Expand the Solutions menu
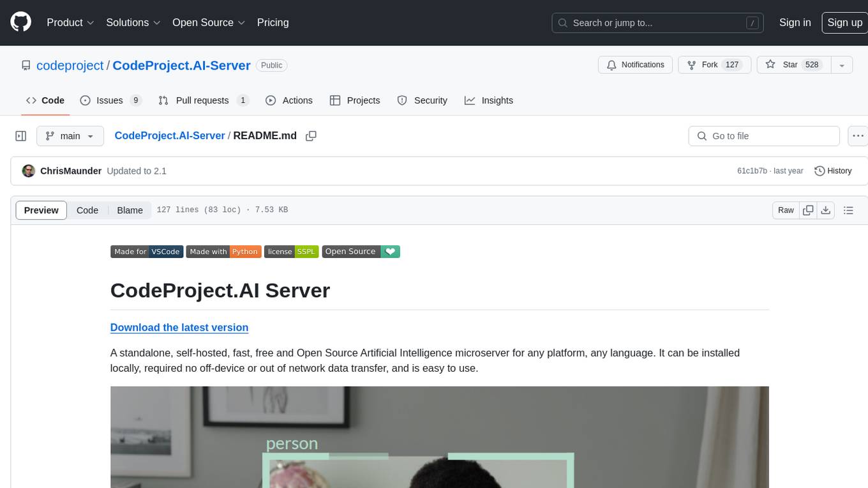The height and width of the screenshot is (488, 868). [x=133, y=22]
